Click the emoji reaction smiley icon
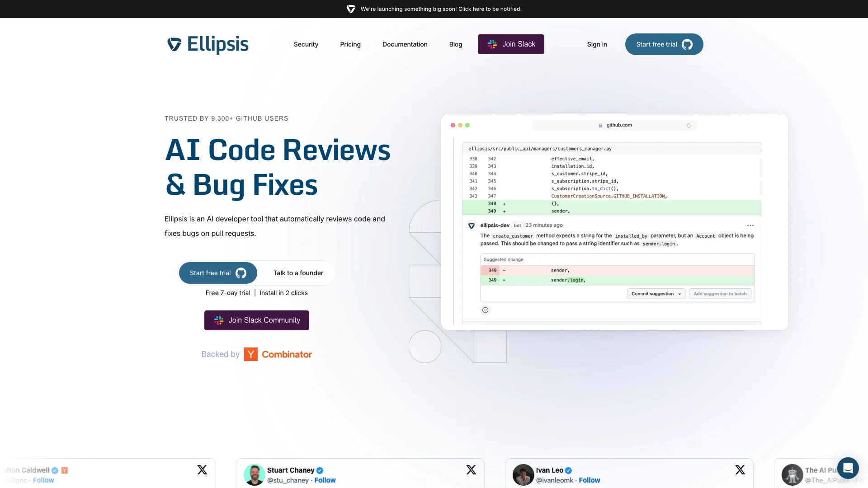 pyautogui.click(x=485, y=310)
